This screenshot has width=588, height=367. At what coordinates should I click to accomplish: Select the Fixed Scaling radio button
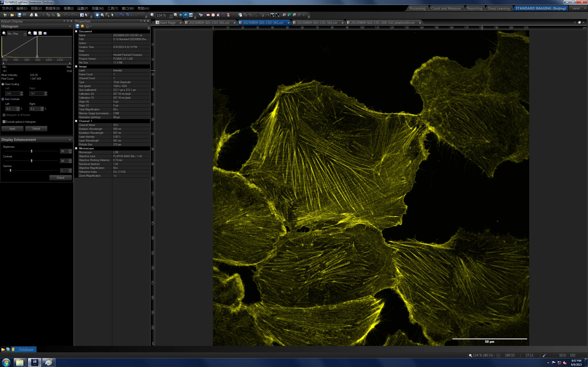click(3, 84)
